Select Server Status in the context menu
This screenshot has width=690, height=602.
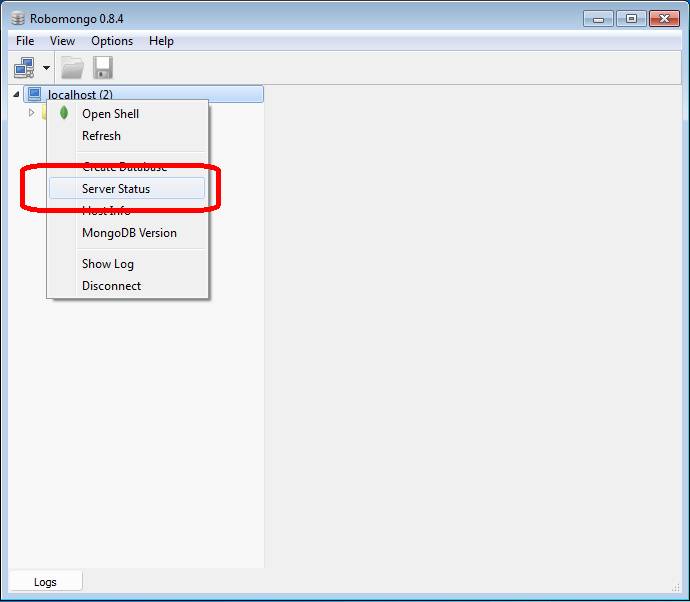click(x=116, y=189)
